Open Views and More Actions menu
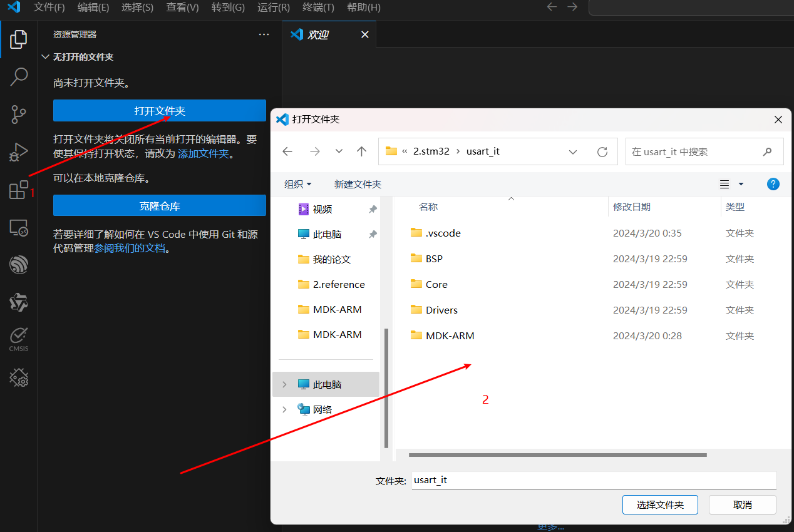This screenshot has height=532, width=794. 264,34
